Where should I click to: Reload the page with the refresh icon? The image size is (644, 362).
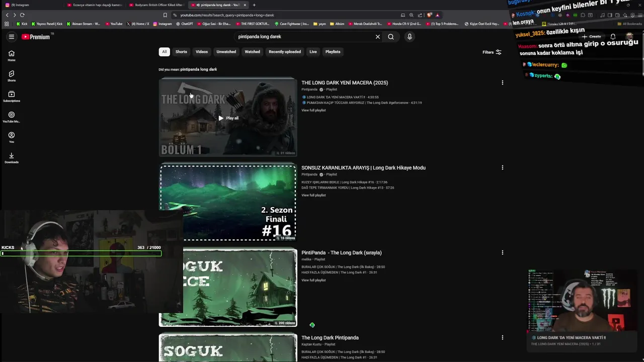22,15
